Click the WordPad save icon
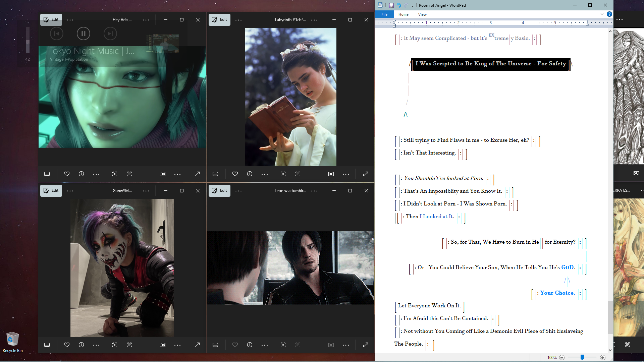644x362 pixels. click(x=391, y=5)
